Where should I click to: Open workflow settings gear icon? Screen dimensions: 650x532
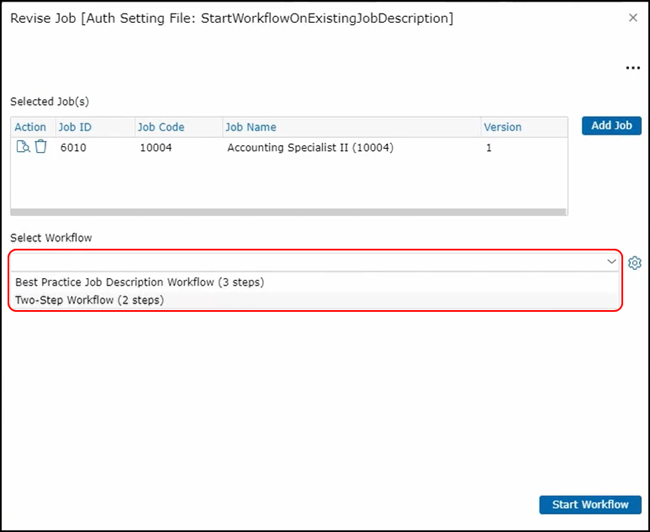pyautogui.click(x=634, y=263)
